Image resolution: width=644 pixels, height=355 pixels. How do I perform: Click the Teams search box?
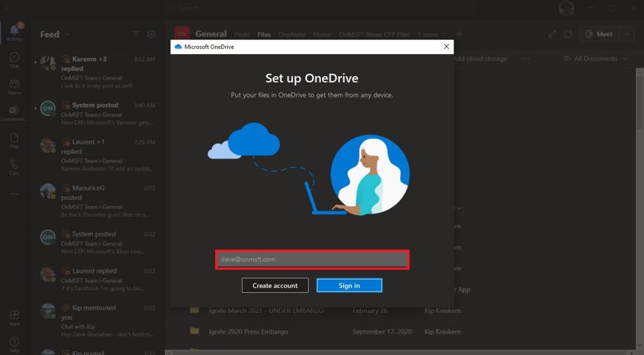coord(322,8)
